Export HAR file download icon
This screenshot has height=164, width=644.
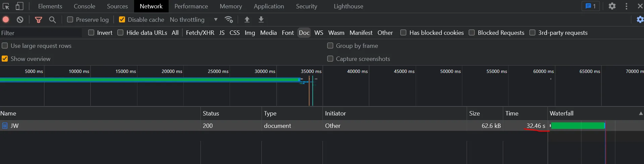261,20
